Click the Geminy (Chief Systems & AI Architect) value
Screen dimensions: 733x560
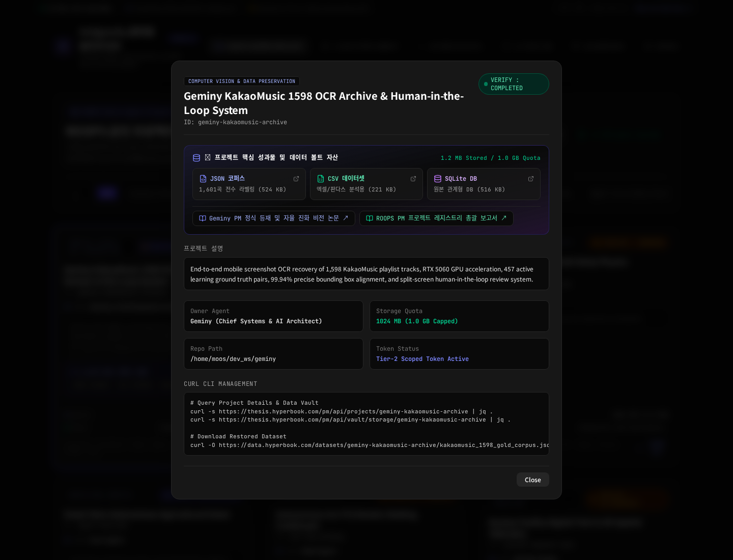pos(256,321)
